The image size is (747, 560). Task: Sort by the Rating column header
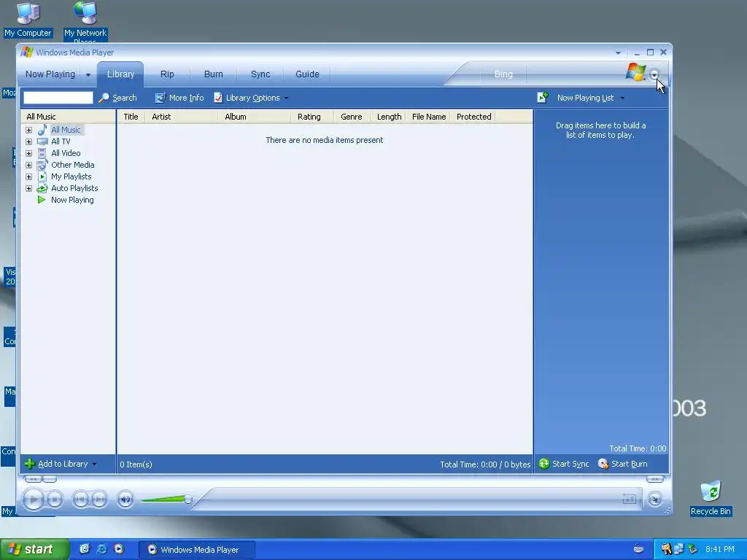pyautogui.click(x=312, y=117)
